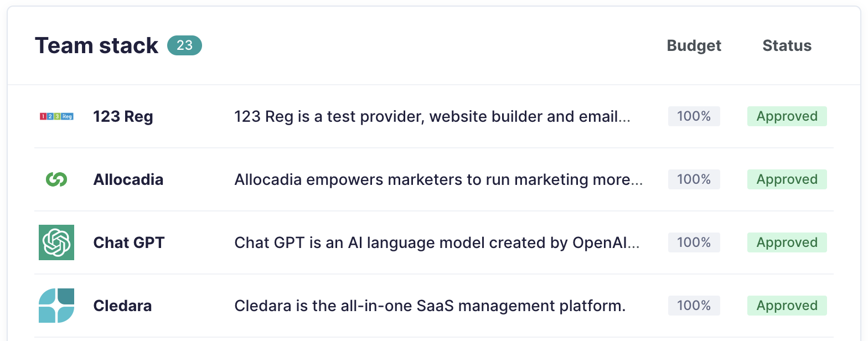Image resolution: width=868 pixels, height=341 pixels.
Task: Click the Cledara 100% budget tag
Action: tap(694, 306)
